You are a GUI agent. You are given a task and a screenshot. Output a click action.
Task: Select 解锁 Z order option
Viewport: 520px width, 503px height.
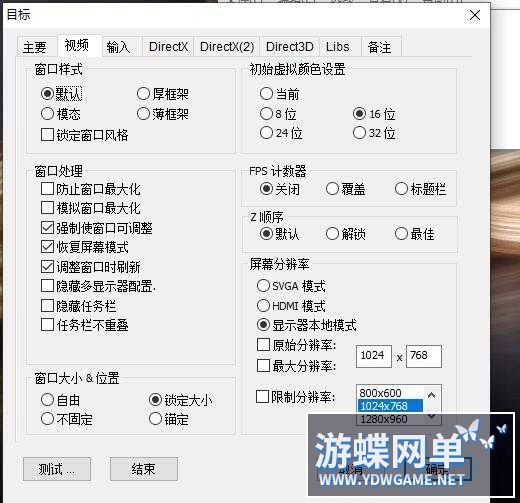pos(345,234)
